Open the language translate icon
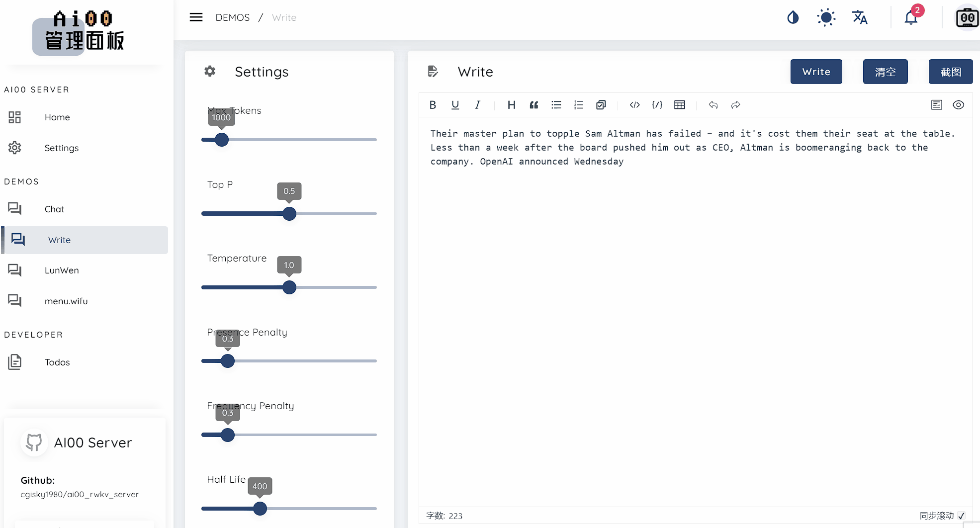The height and width of the screenshot is (528, 980). point(860,17)
